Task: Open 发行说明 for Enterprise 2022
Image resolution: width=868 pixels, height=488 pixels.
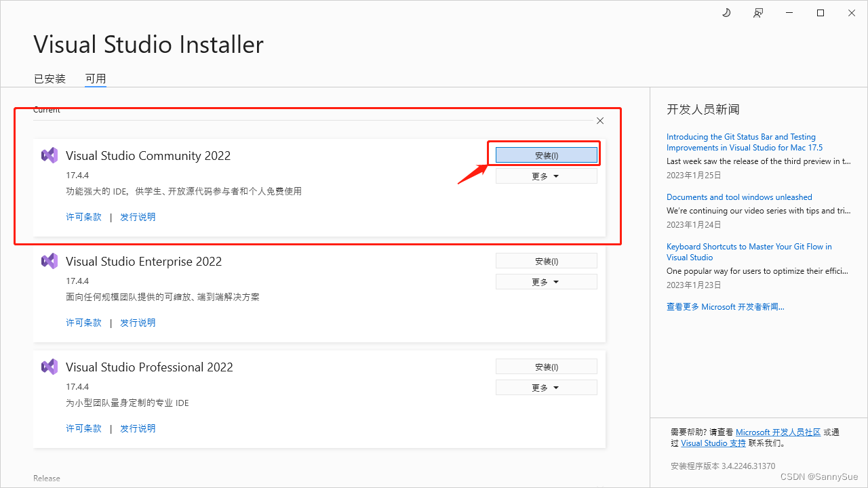Action: click(138, 323)
